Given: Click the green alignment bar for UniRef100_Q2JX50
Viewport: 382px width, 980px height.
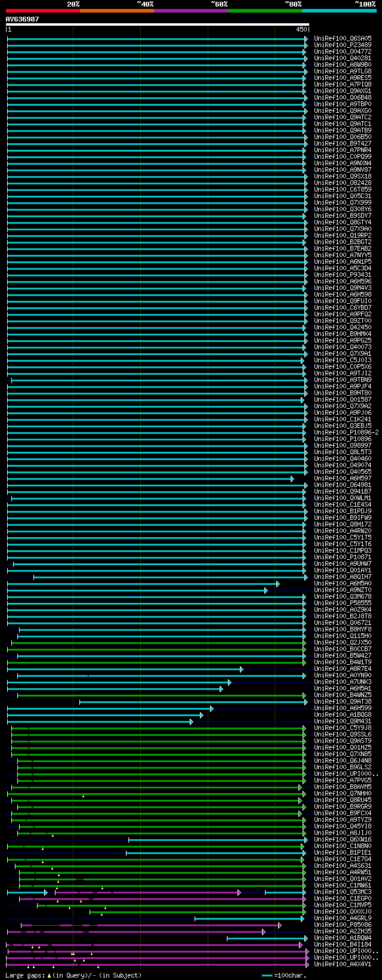Looking at the screenshot, I should pyautogui.click(x=158, y=643).
